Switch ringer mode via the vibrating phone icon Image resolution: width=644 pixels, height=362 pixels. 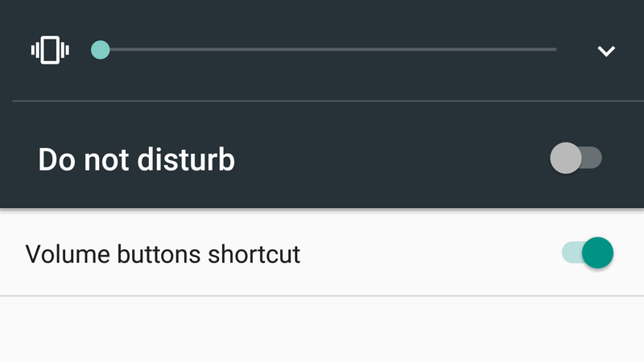pos(50,50)
